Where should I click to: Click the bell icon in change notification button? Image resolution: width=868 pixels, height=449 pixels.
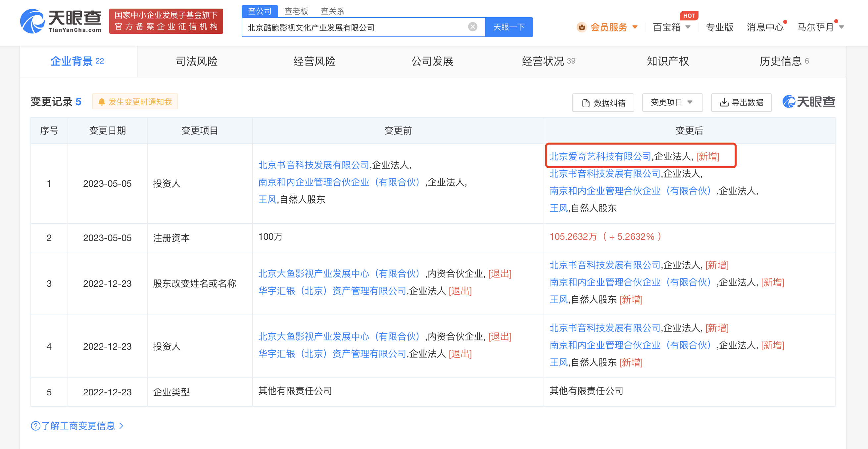coord(101,102)
